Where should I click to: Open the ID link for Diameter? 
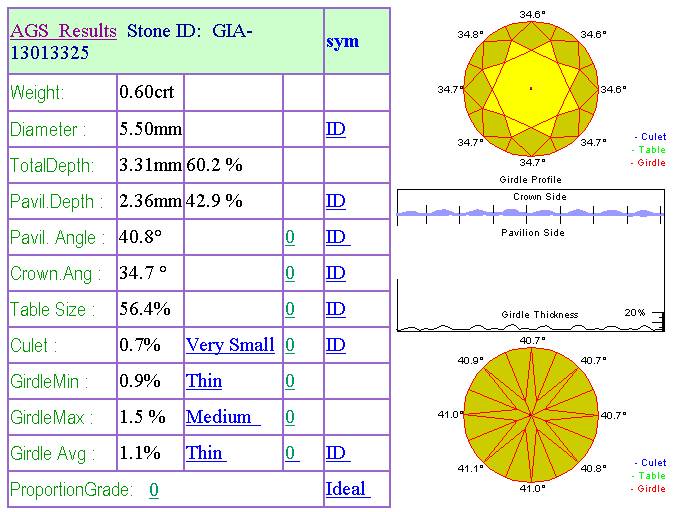click(336, 129)
